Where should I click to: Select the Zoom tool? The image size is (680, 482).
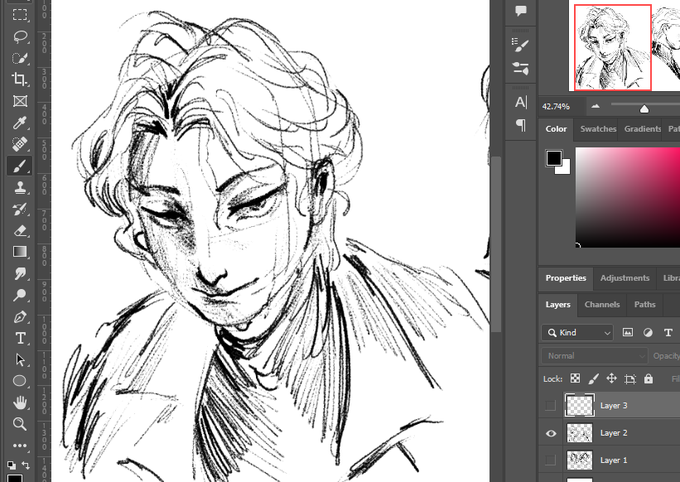[x=20, y=424]
